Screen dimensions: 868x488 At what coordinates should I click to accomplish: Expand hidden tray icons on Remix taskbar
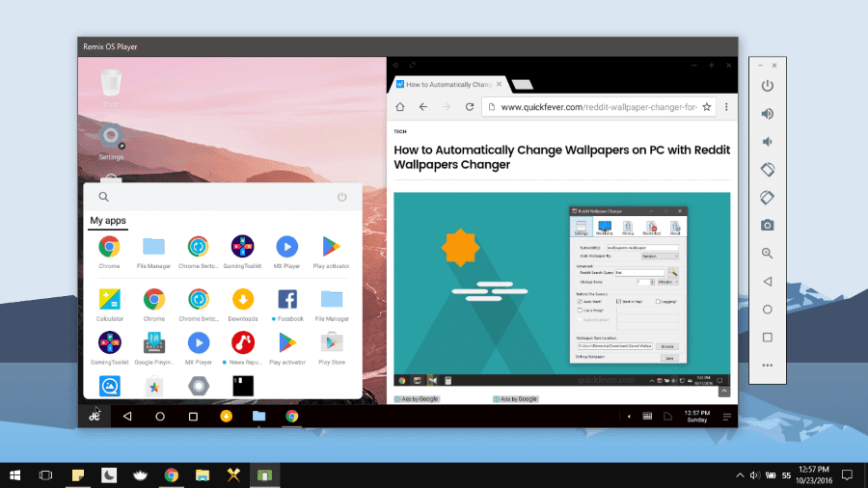(629, 417)
